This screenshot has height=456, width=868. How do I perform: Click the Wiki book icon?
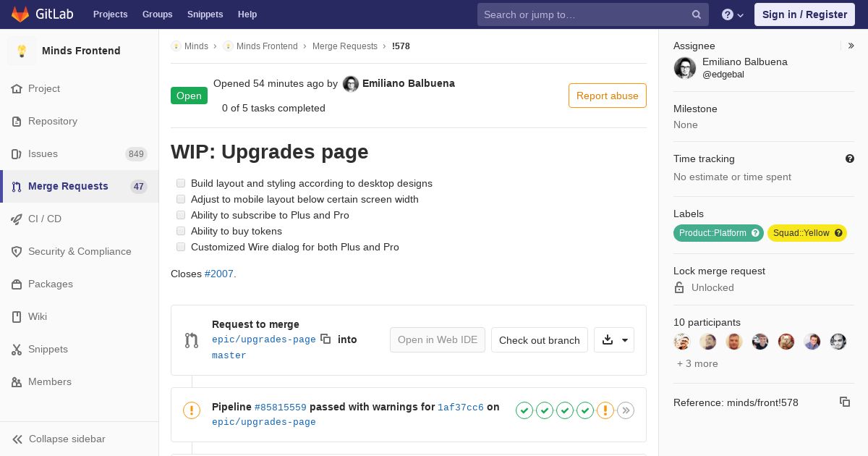pyautogui.click(x=17, y=316)
